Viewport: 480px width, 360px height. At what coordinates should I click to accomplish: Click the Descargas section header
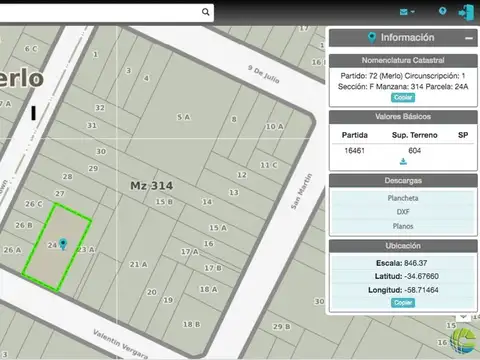pos(403,181)
